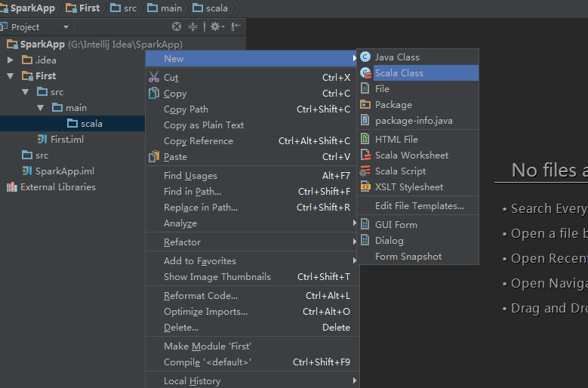
Task: Open the Refactor submenu
Action: (354, 242)
